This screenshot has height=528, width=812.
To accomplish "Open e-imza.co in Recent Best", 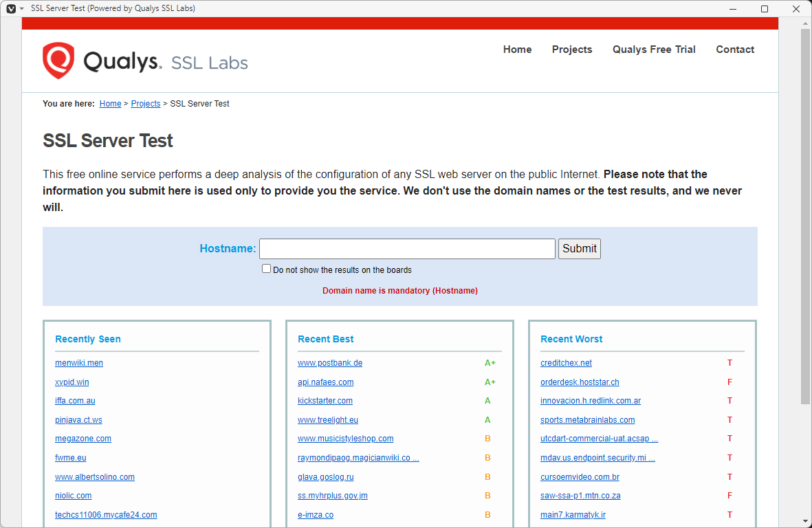I will (316, 514).
